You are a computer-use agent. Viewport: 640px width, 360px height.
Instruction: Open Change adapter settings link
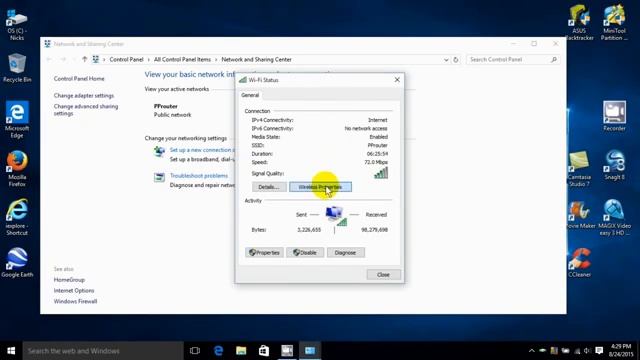pyautogui.click(x=84, y=96)
